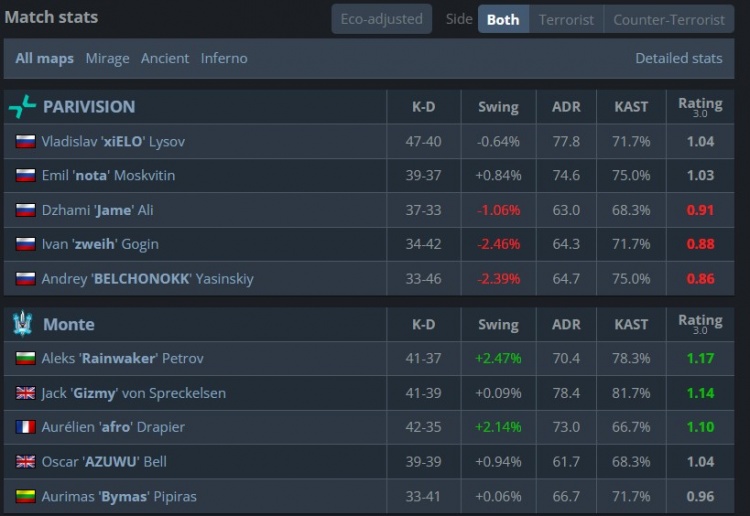Click the PARIVISION team logo icon
750x516 pixels.
(22, 106)
